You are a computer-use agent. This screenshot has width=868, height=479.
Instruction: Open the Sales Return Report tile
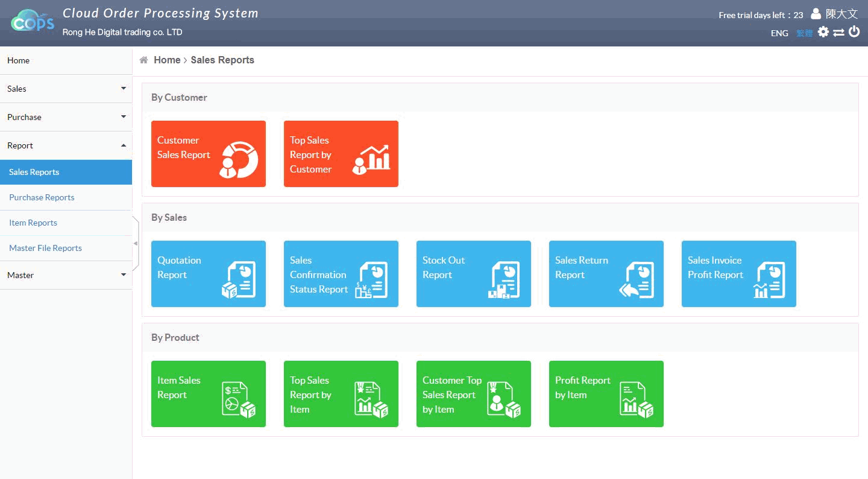pyautogui.click(x=606, y=274)
